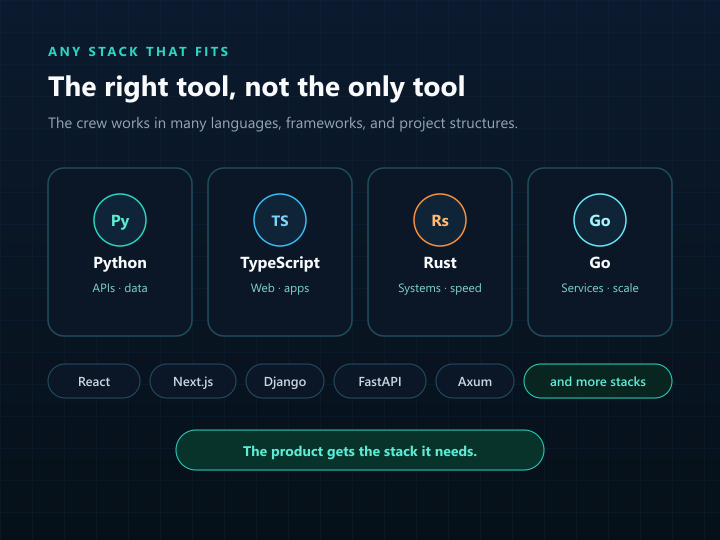Screen dimensions: 720x540
Task: Click 'Services · scale' subtitle
Action: (x=600, y=288)
